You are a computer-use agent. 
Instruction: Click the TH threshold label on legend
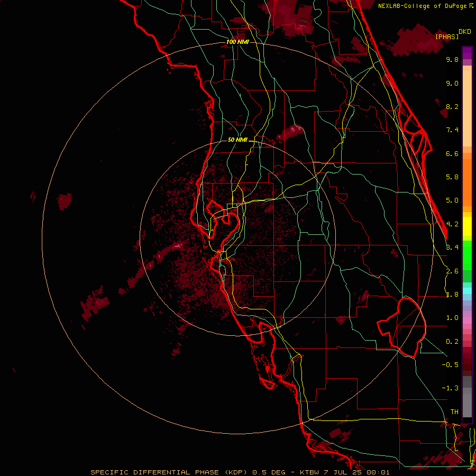click(x=454, y=412)
